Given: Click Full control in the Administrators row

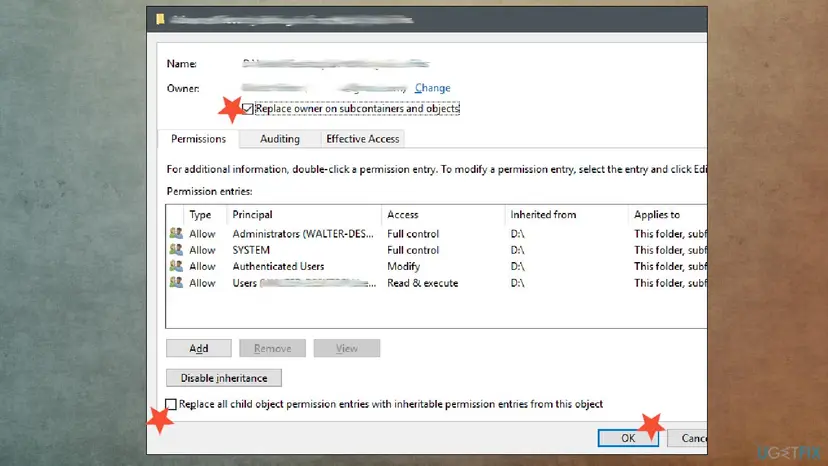Looking at the screenshot, I should click(x=413, y=234).
